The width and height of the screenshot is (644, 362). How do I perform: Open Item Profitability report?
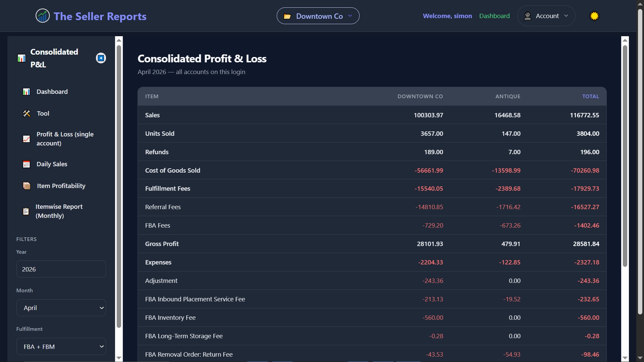[61, 186]
